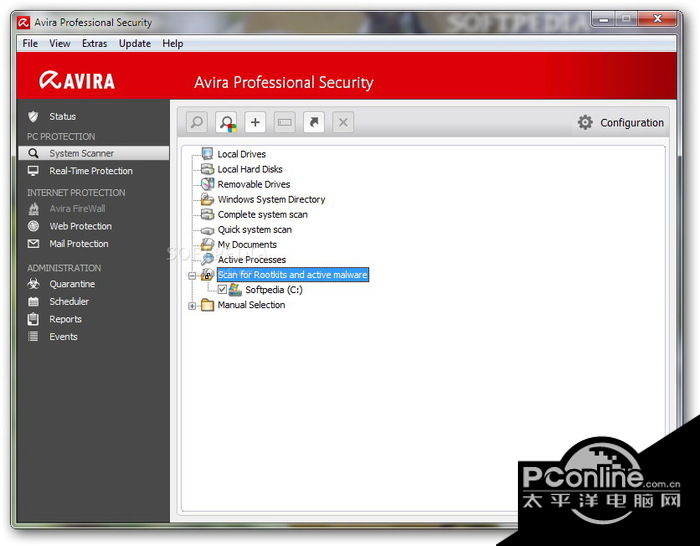Click the start scan magnifier toolbar icon
This screenshot has height=546, width=700.
[196, 122]
